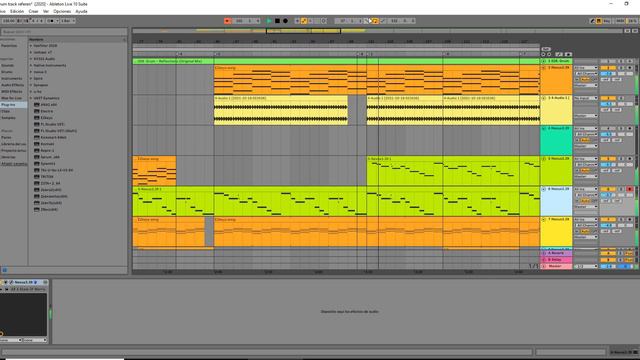Image resolution: width=640 pixels, height=360 pixels.
Task: Toggle the metronome button
Action: [x=50, y=20]
